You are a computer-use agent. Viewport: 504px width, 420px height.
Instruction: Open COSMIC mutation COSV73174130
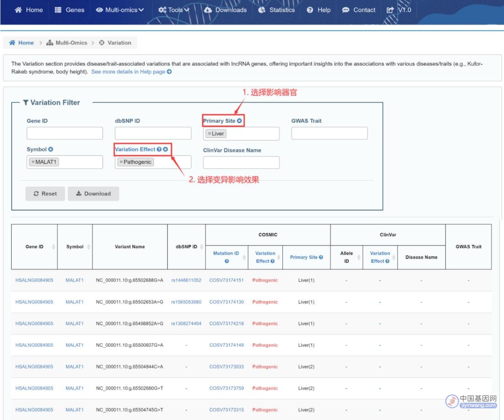tap(226, 302)
